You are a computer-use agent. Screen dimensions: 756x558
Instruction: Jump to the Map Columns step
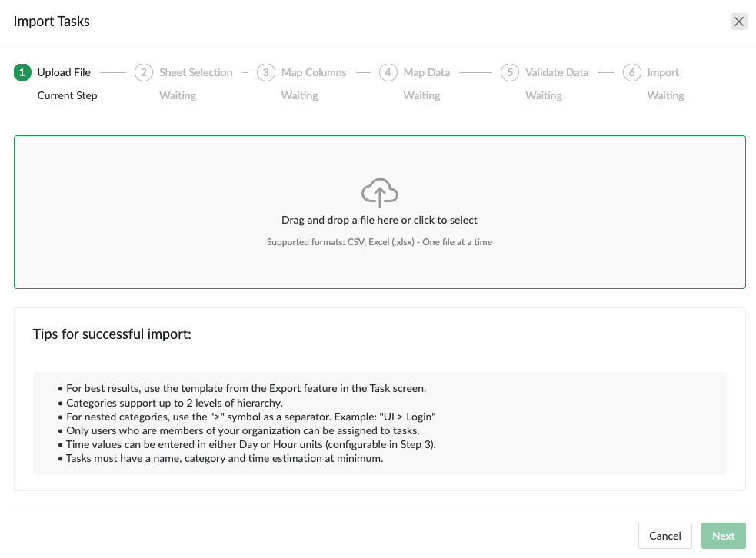(314, 72)
